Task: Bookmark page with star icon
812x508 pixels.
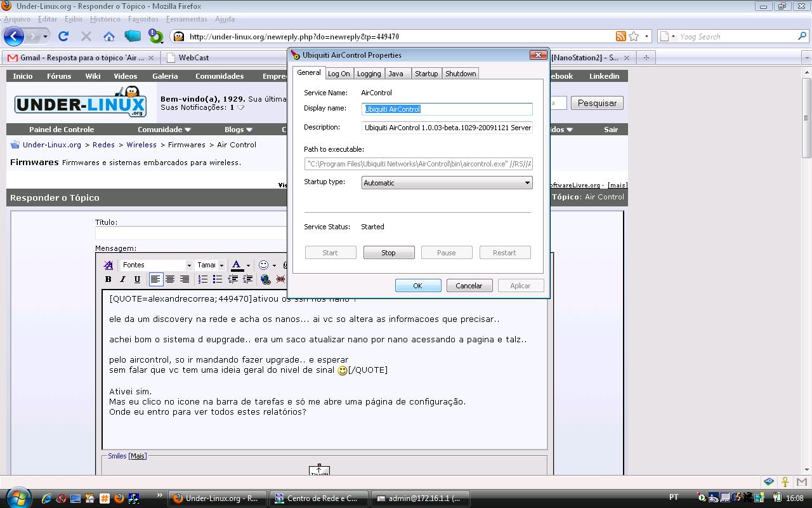Action: coord(634,36)
